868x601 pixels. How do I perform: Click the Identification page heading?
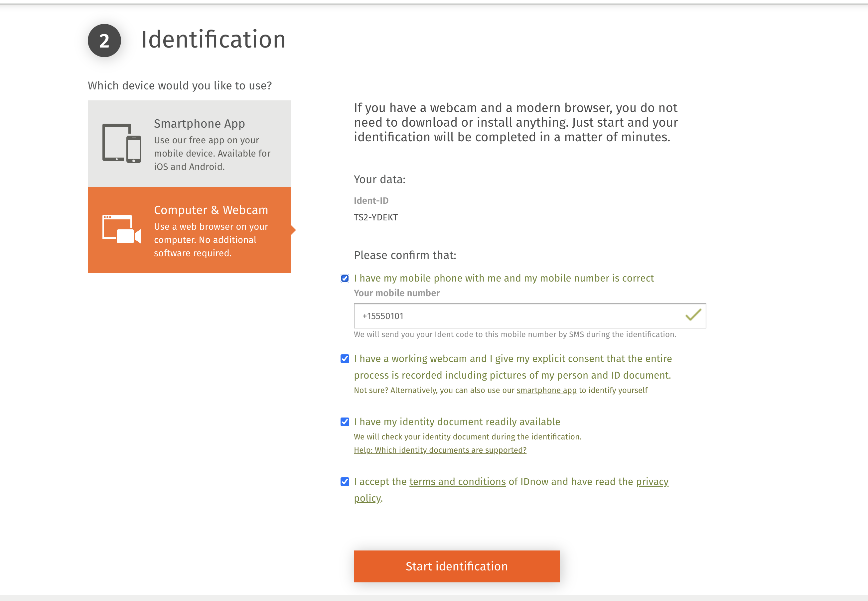pos(213,40)
